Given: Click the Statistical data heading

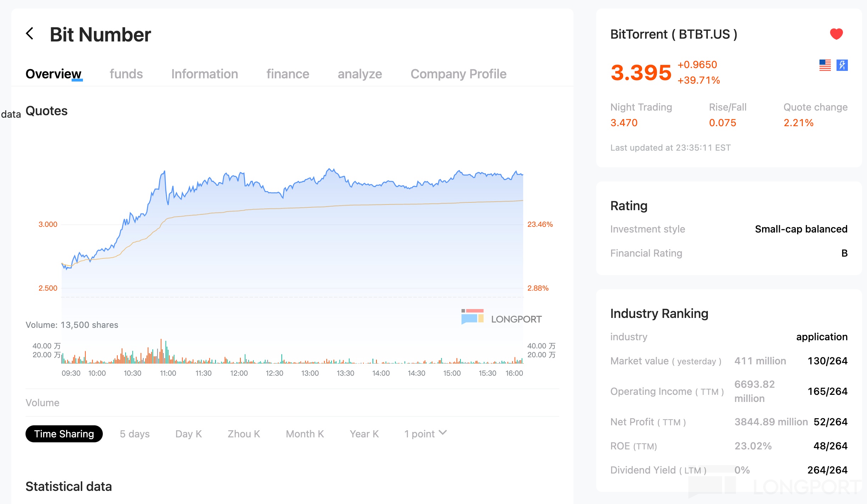Looking at the screenshot, I should (69, 486).
